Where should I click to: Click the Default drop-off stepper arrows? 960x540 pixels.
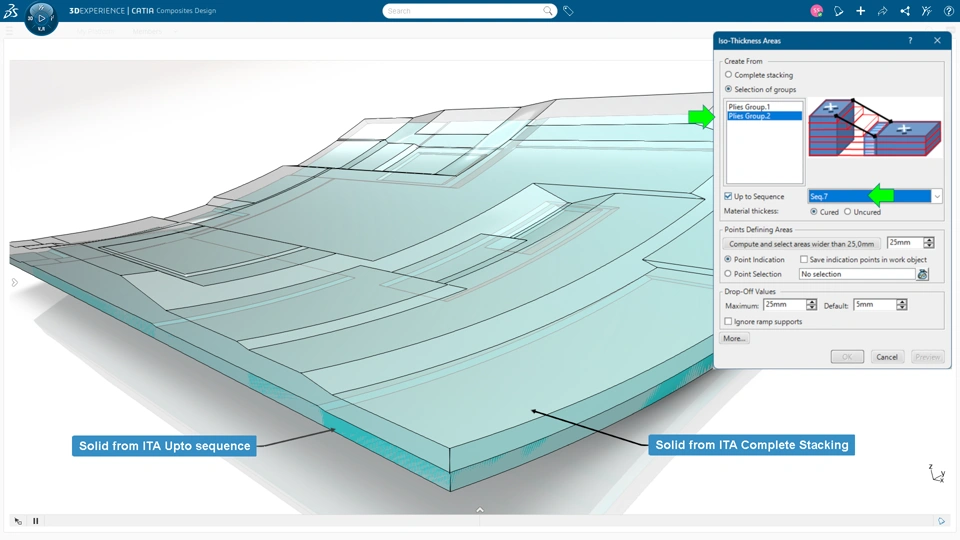click(901, 304)
